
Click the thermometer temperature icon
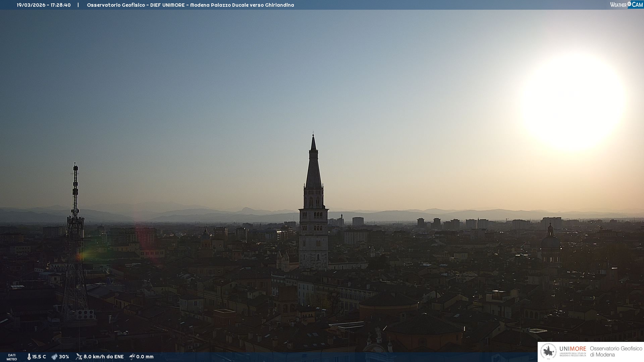point(29,357)
